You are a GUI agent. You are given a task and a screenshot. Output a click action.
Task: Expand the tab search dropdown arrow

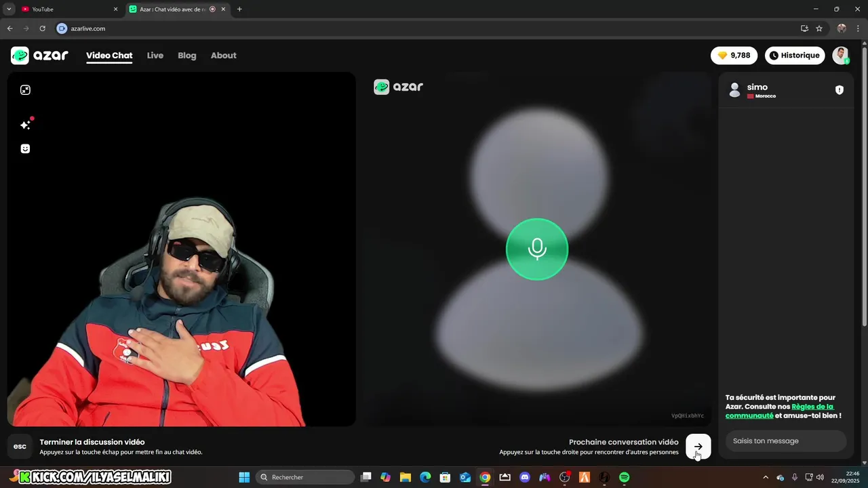pyautogui.click(x=9, y=9)
